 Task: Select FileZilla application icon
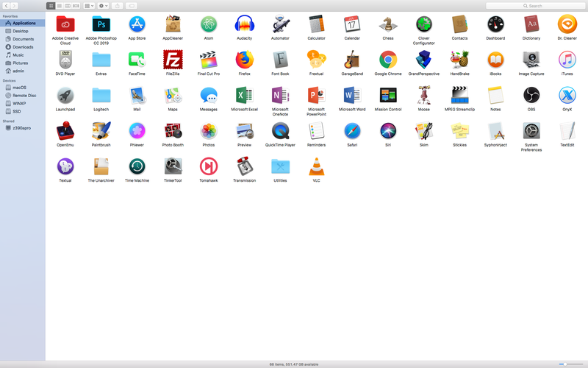[x=173, y=60]
